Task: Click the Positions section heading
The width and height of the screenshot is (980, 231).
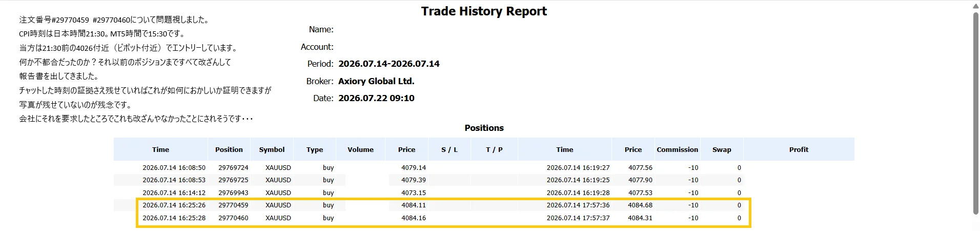Action: point(484,128)
